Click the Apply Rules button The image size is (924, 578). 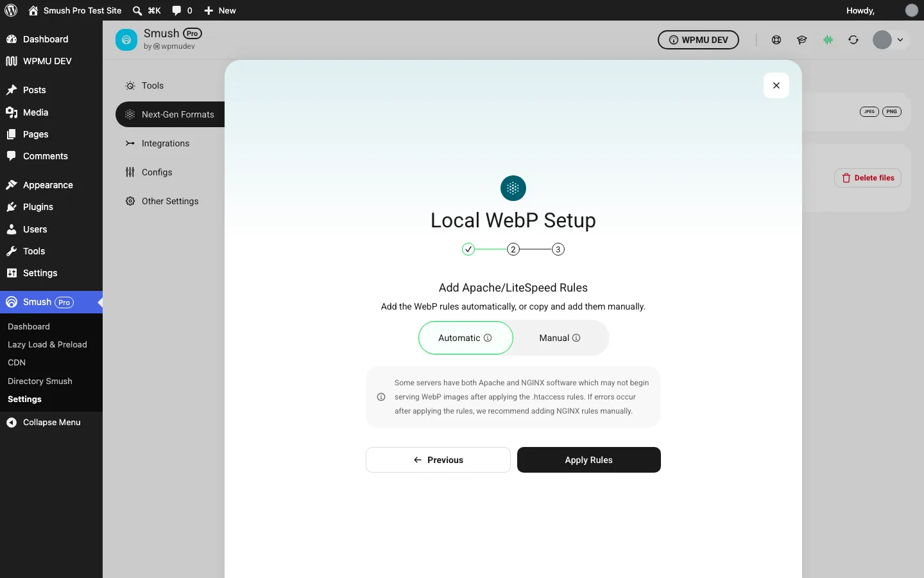pos(589,460)
